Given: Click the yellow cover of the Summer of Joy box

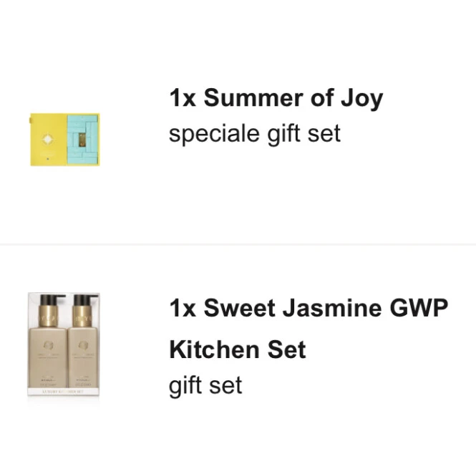Looking at the screenshot, I should (48, 140).
